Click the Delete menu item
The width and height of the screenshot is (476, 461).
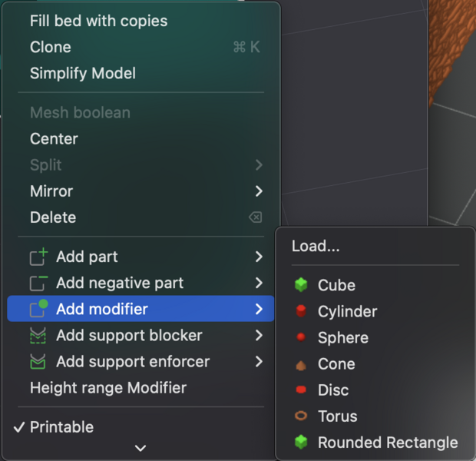click(x=53, y=217)
